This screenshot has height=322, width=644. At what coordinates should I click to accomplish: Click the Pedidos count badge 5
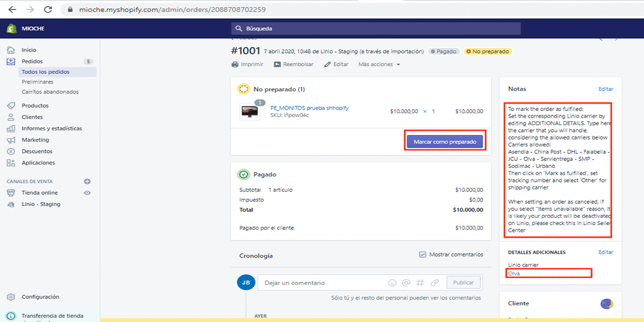pos(89,61)
